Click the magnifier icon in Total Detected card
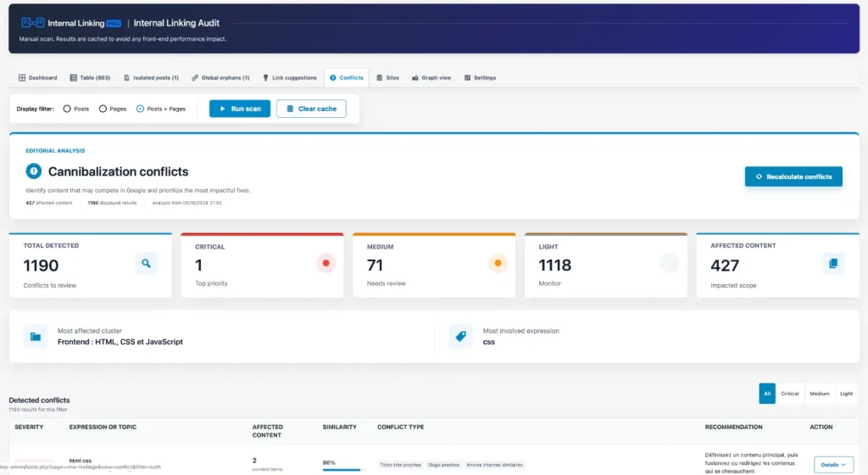 click(146, 264)
